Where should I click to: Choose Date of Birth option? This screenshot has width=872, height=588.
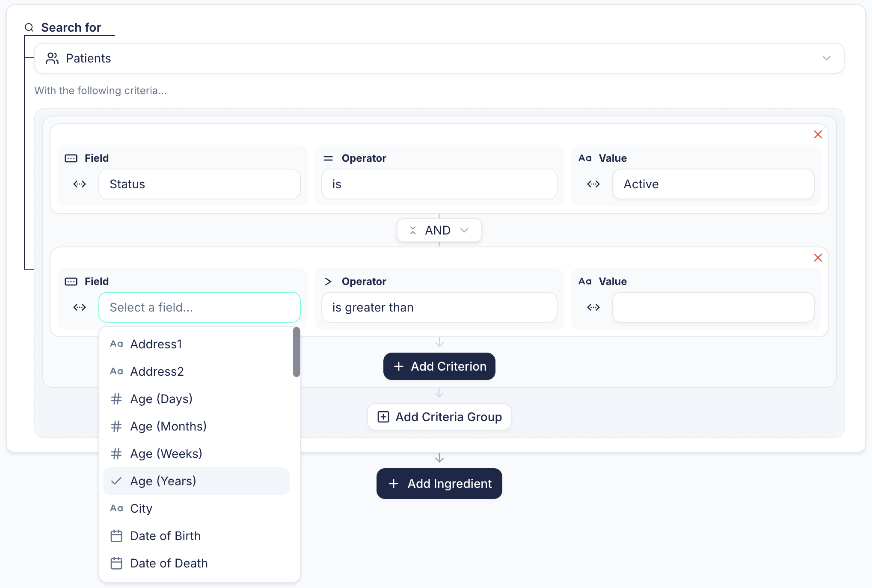point(165,536)
